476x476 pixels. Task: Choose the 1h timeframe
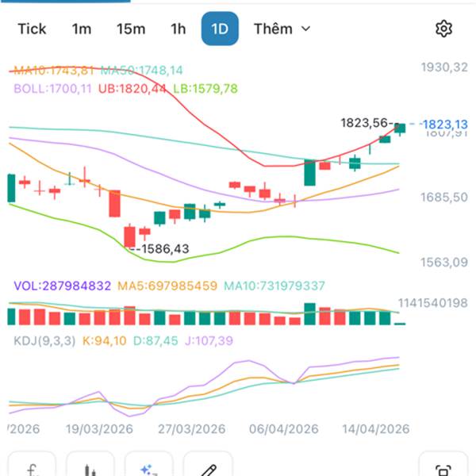(178, 29)
